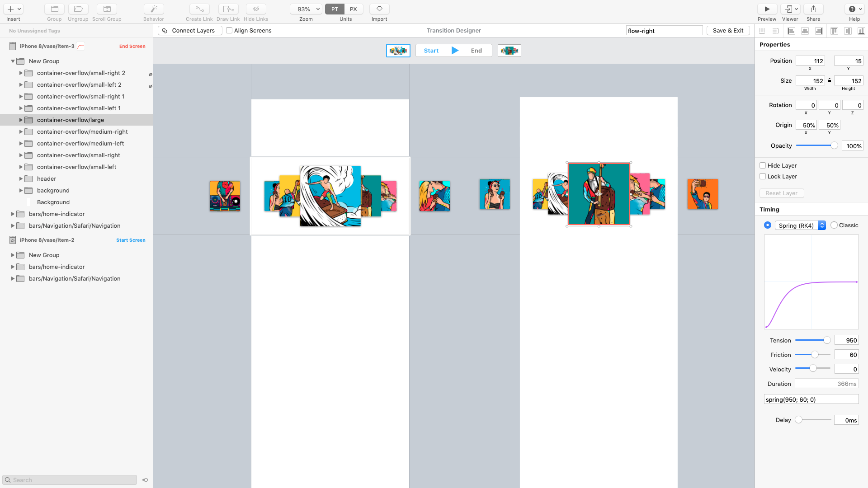Adjust the Friction slider
This screenshot has width=868, height=488.
pos(815,355)
